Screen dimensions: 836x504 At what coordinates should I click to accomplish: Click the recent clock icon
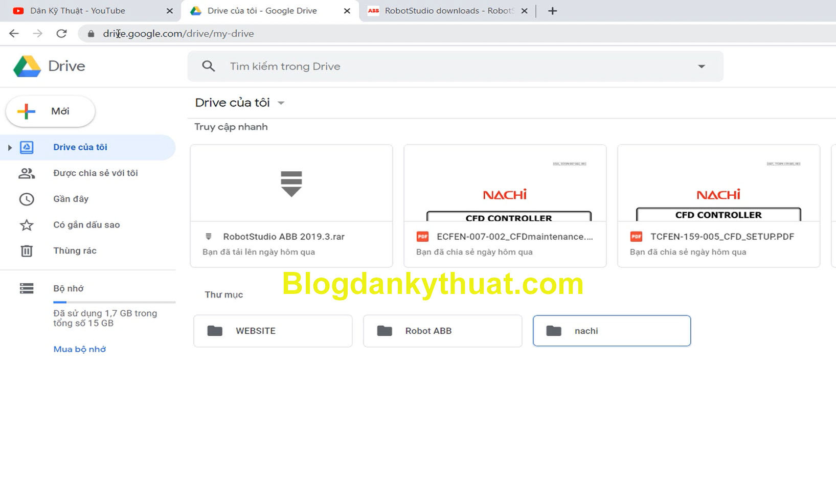pos(27,199)
